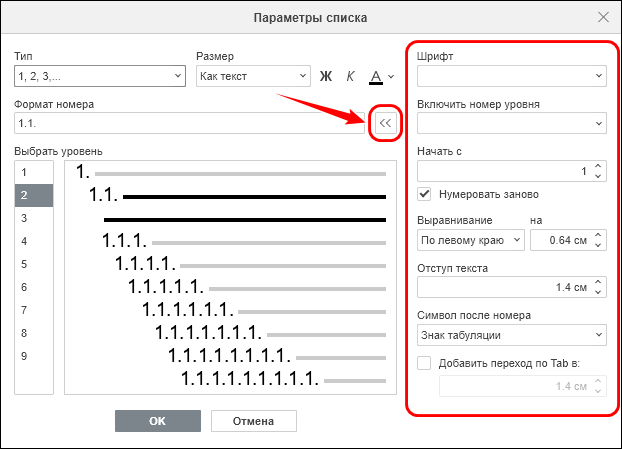Viewport: 622px width, 449px height.
Task: Select level 7 in the level list
Action: pyautogui.click(x=34, y=310)
